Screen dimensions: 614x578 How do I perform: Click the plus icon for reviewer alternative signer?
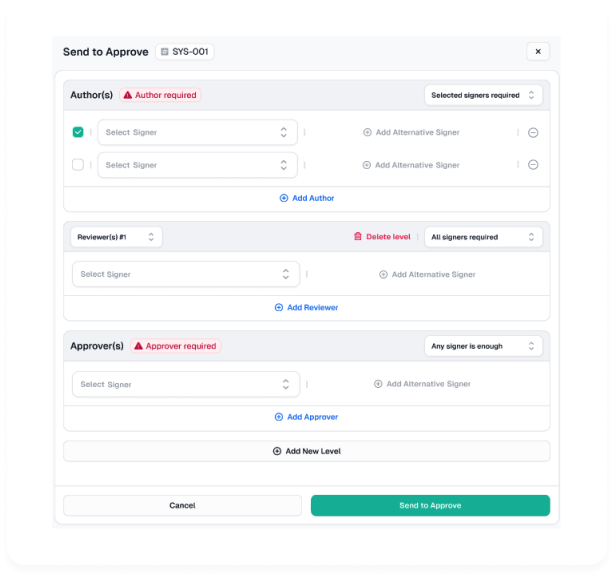(383, 275)
